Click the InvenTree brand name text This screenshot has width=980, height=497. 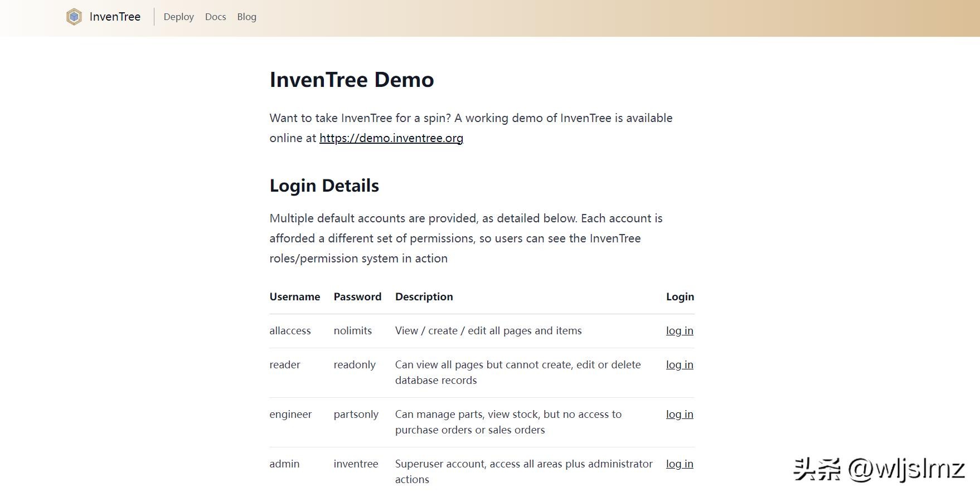(x=115, y=17)
